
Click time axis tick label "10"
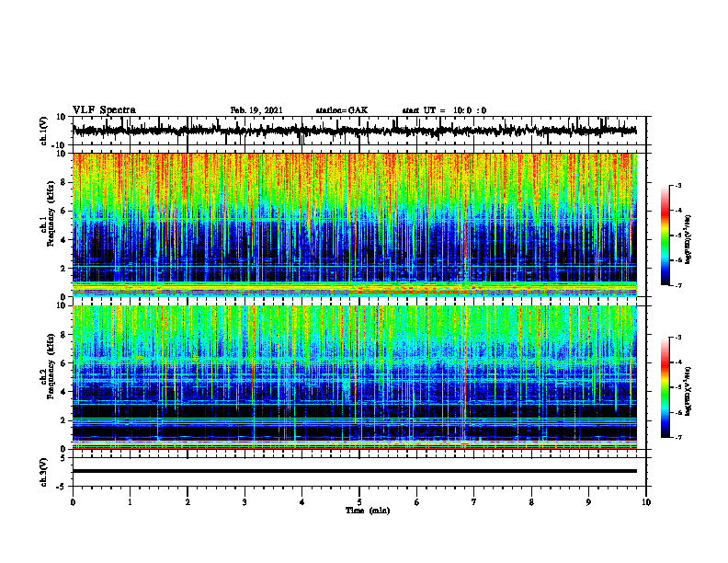(646, 502)
